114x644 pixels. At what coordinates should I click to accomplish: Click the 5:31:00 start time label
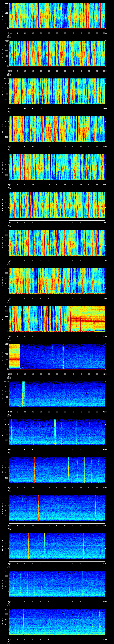9,33
